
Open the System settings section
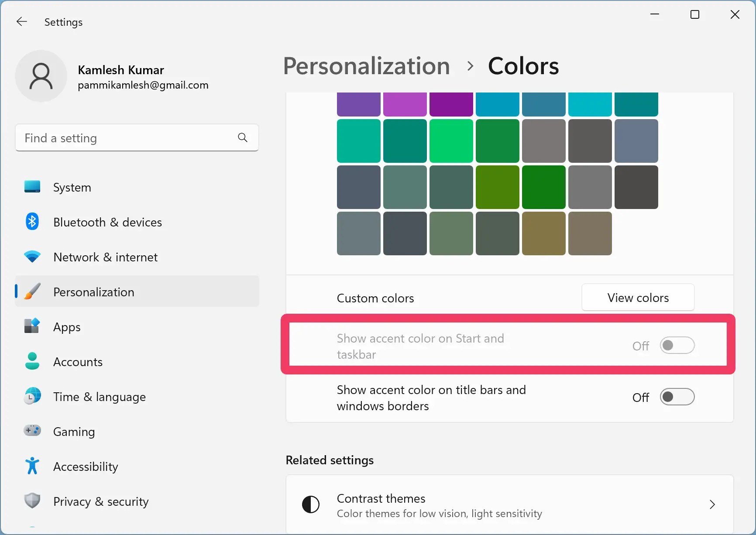point(72,187)
